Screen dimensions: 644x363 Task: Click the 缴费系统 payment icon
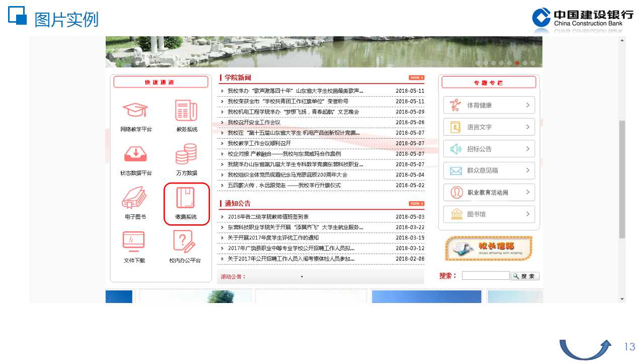pos(186,199)
